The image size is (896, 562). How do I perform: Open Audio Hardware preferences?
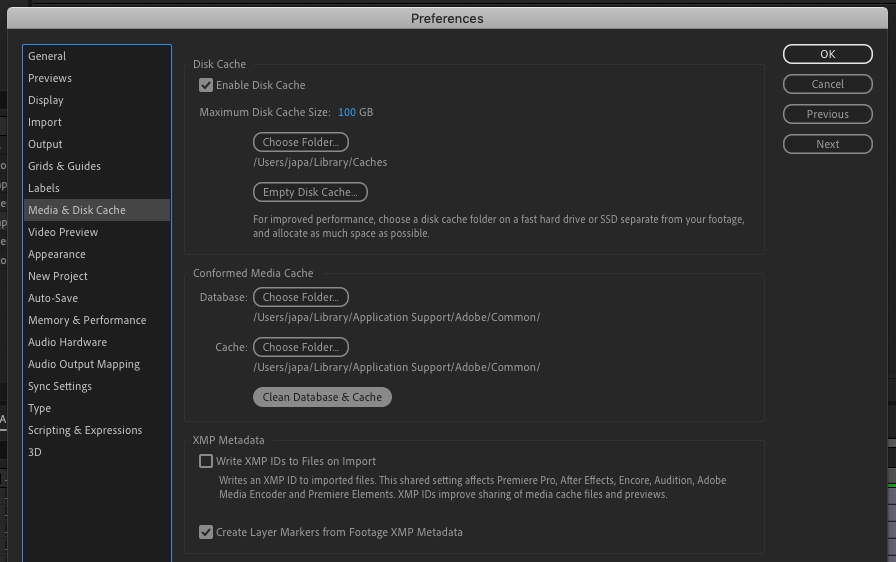[x=97, y=342]
